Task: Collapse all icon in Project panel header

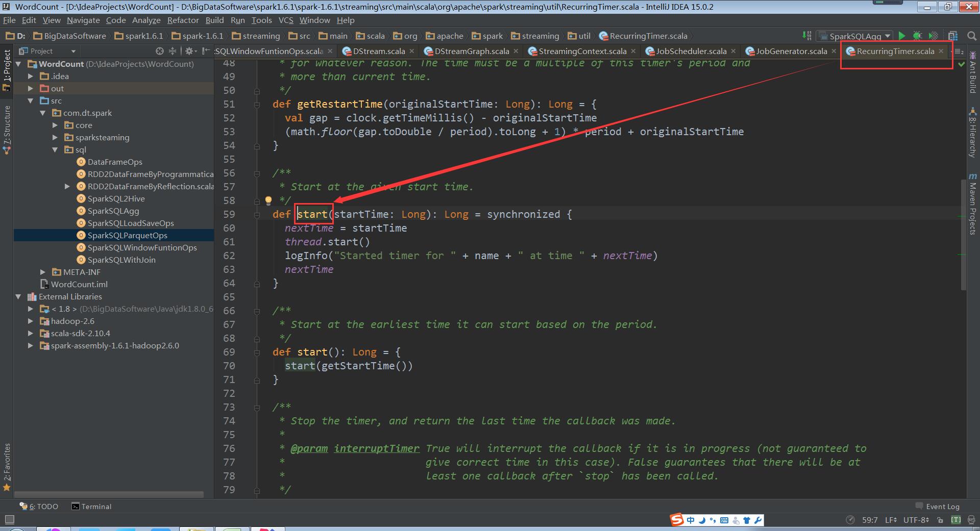Action: coord(173,51)
